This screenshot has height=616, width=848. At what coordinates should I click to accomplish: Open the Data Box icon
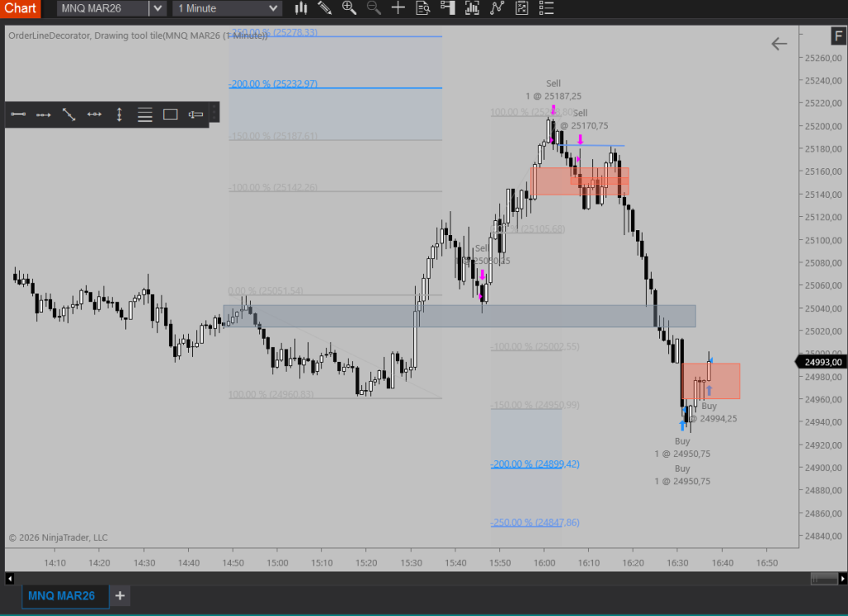(x=423, y=8)
